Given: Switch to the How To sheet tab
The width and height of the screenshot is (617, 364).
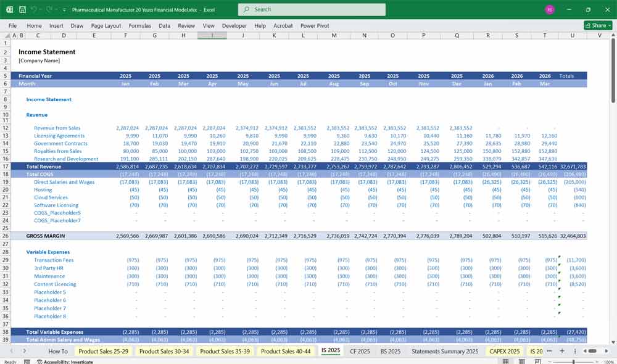Looking at the screenshot, I should click(x=58, y=351).
